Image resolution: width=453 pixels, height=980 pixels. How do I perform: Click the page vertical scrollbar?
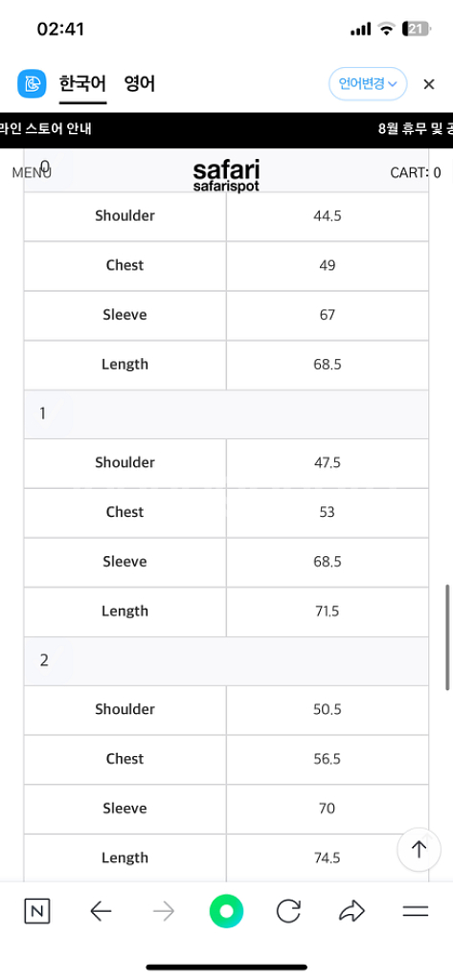coord(448,637)
